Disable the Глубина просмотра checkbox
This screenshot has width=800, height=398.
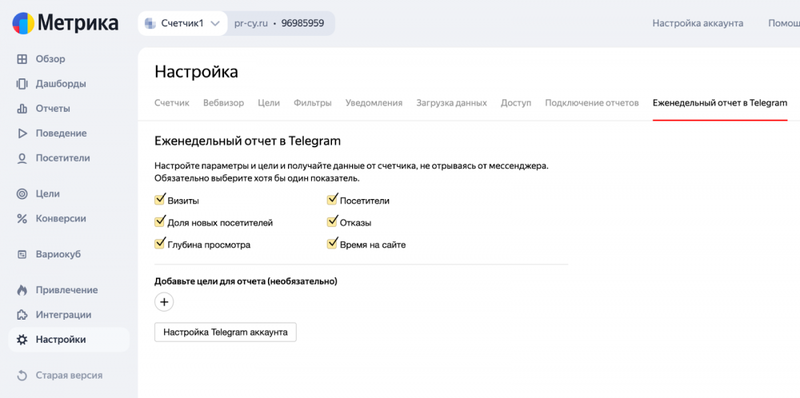[x=159, y=244]
